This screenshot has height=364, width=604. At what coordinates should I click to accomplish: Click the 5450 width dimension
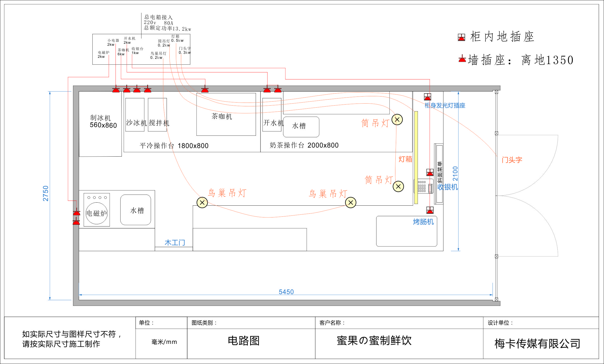[x=286, y=292]
